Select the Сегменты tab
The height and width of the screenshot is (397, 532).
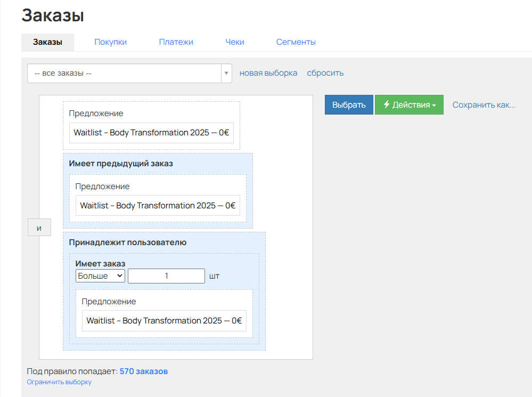click(x=296, y=42)
